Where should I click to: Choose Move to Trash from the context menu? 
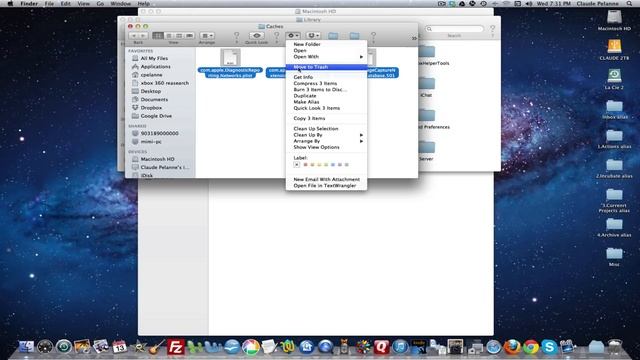(x=326, y=67)
